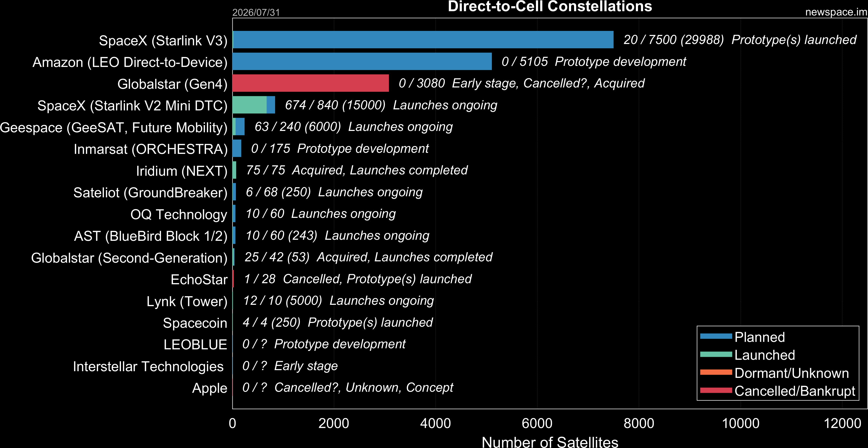The image size is (868, 448).
Task: Click the '674 / 840 (15000) Launches ongoing' annotation
Action: coord(391,105)
